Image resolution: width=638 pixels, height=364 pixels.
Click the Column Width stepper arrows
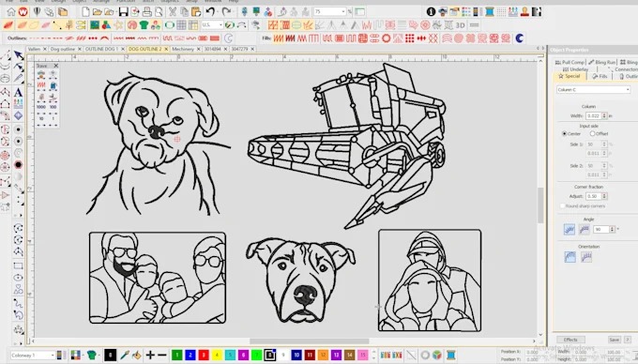[x=604, y=116]
